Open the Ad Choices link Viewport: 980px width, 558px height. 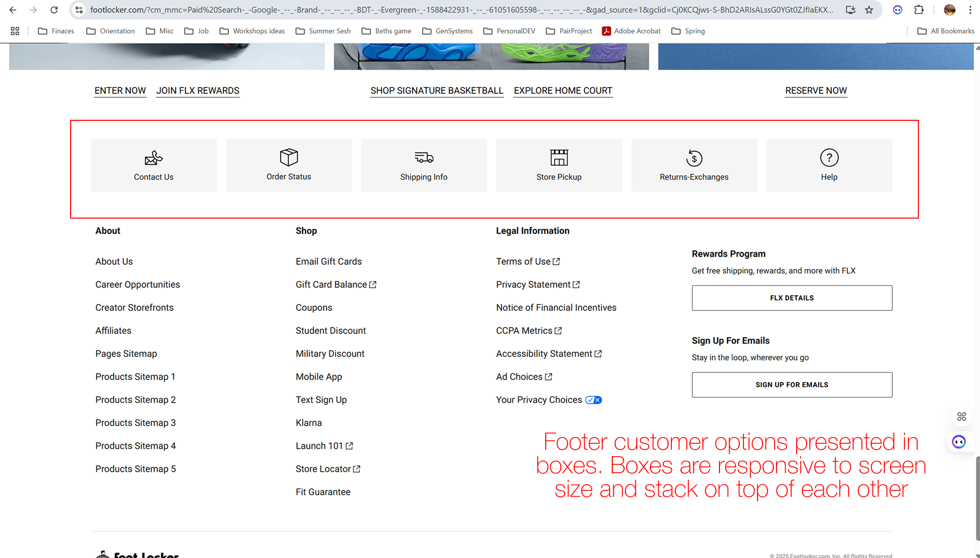point(524,377)
